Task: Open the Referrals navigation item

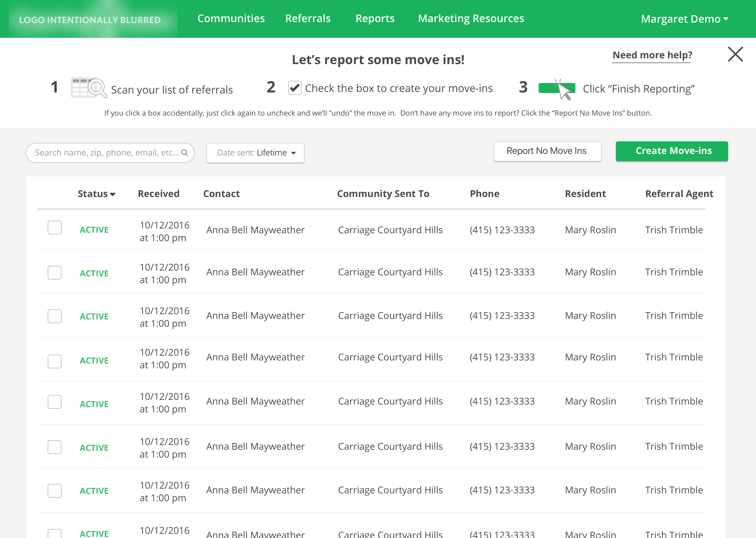Action: [x=307, y=19]
